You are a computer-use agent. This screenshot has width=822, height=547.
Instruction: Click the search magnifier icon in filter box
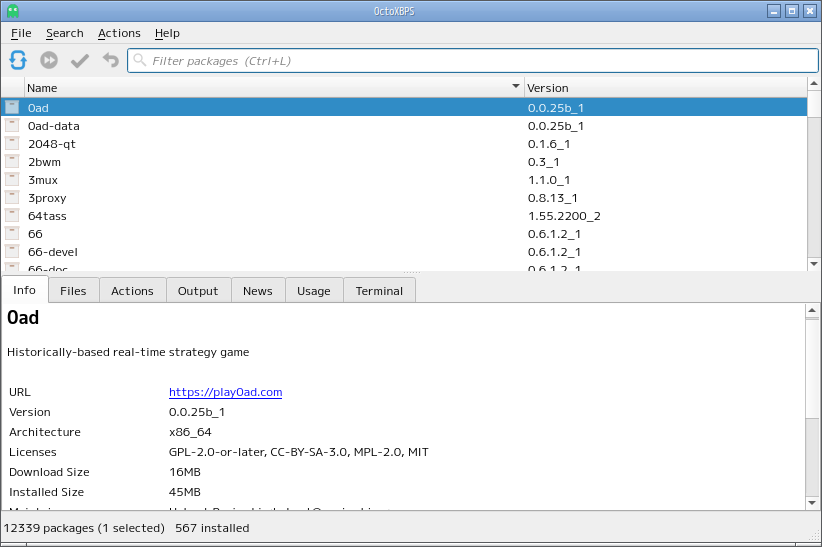click(139, 60)
